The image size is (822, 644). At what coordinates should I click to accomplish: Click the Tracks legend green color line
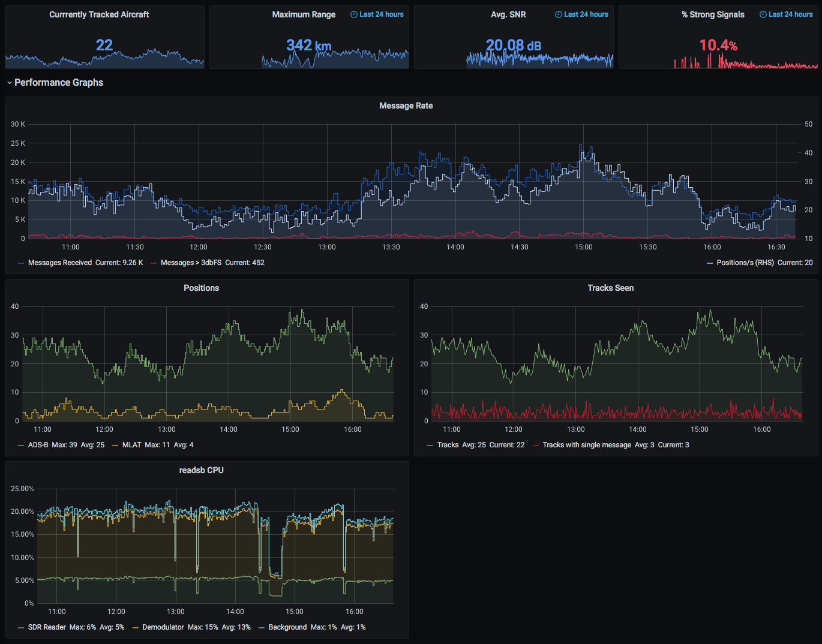pos(430,446)
